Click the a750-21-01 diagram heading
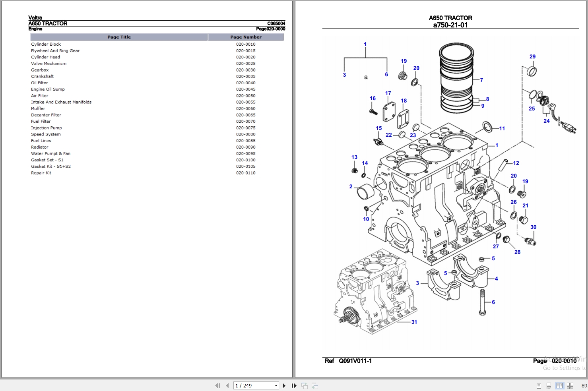 [450, 25]
